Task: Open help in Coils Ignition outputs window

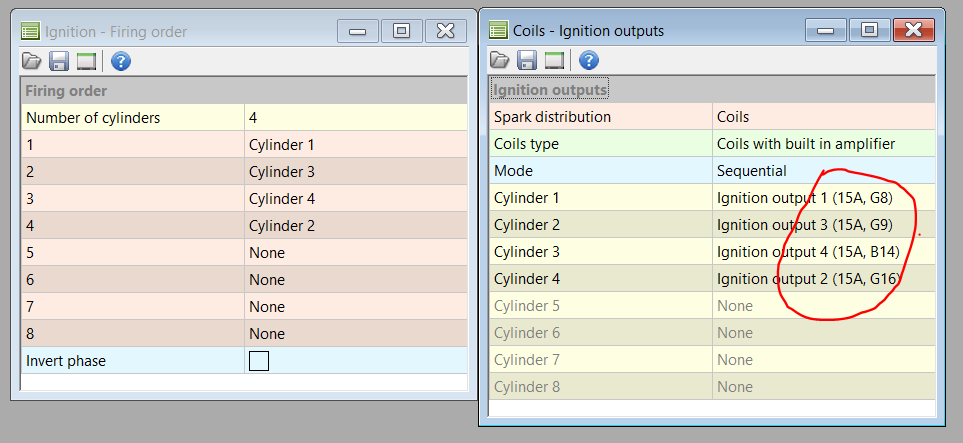Action: pos(589,61)
